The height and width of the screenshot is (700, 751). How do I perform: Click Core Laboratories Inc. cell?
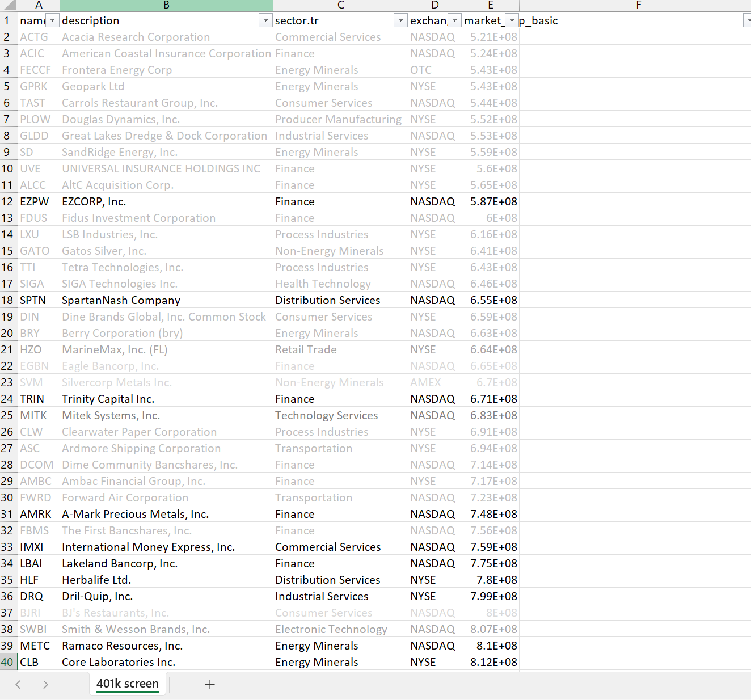coord(166,662)
